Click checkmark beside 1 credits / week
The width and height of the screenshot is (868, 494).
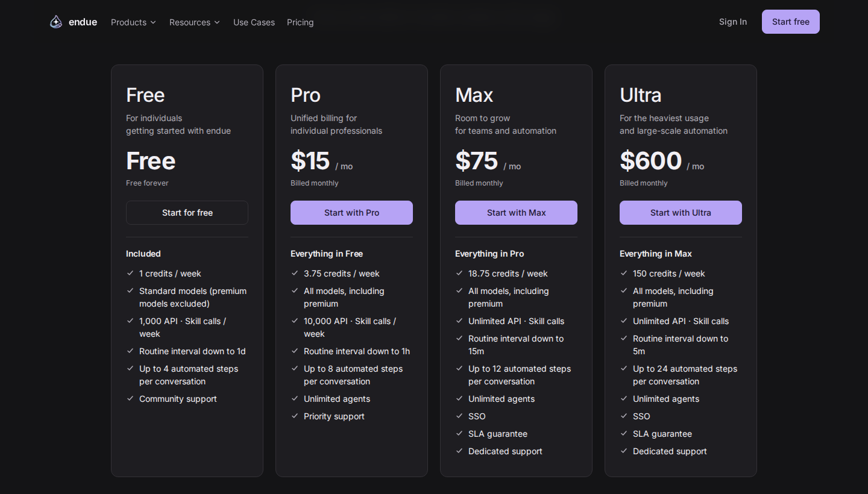pos(130,274)
